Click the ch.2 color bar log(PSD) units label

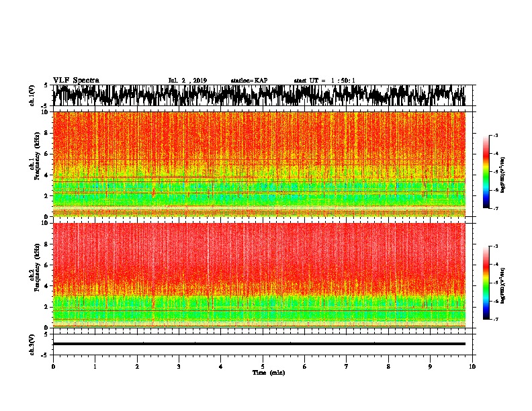tap(503, 285)
